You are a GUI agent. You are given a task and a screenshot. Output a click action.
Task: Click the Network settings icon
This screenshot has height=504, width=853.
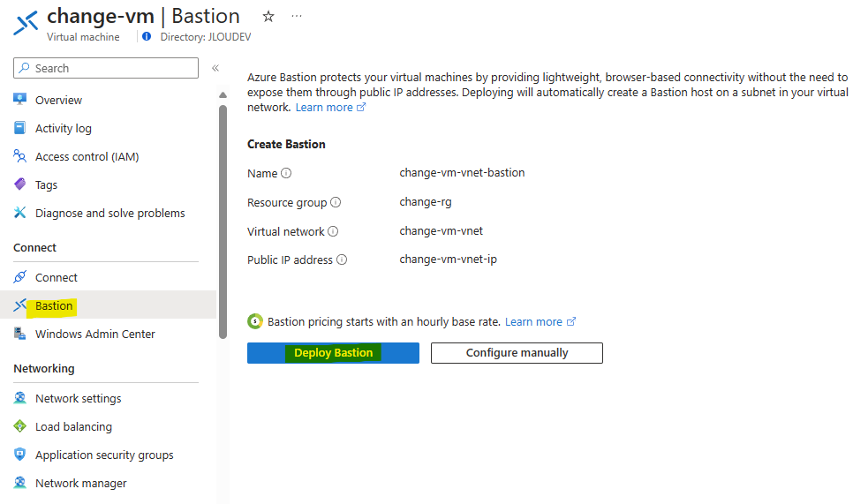tap(20, 398)
